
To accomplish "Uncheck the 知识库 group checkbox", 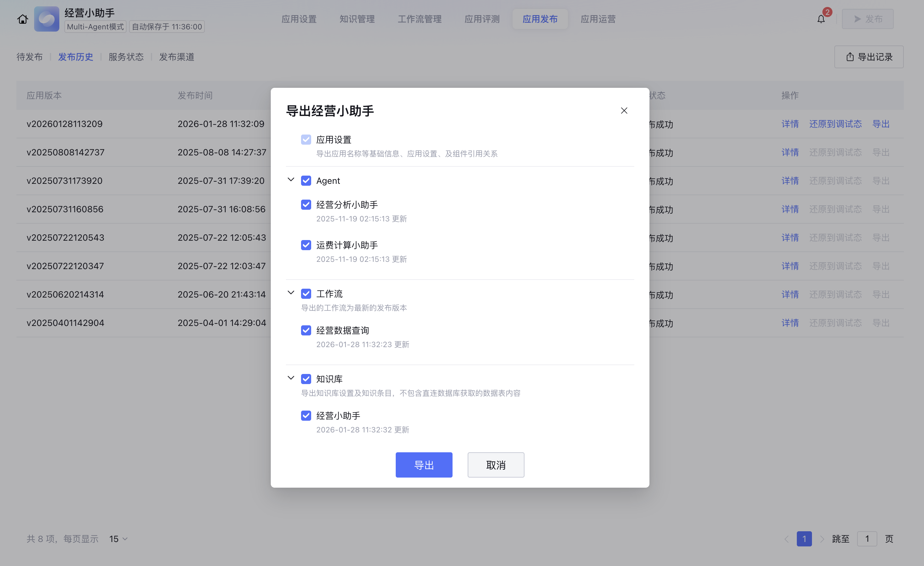I will [306, 379].
